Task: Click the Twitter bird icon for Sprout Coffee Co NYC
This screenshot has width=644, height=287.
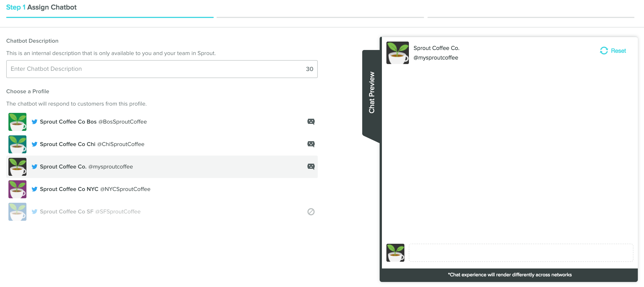Action: click(34, 189)
